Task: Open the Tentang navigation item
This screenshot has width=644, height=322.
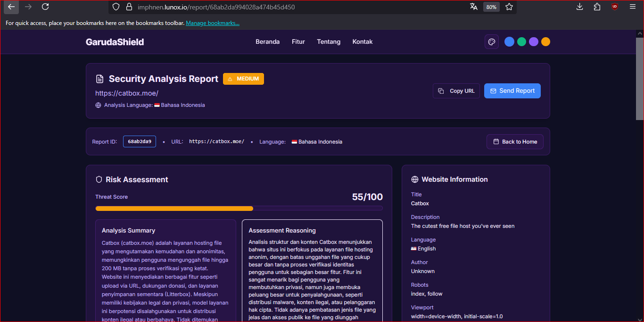Action: pos(329,42)
